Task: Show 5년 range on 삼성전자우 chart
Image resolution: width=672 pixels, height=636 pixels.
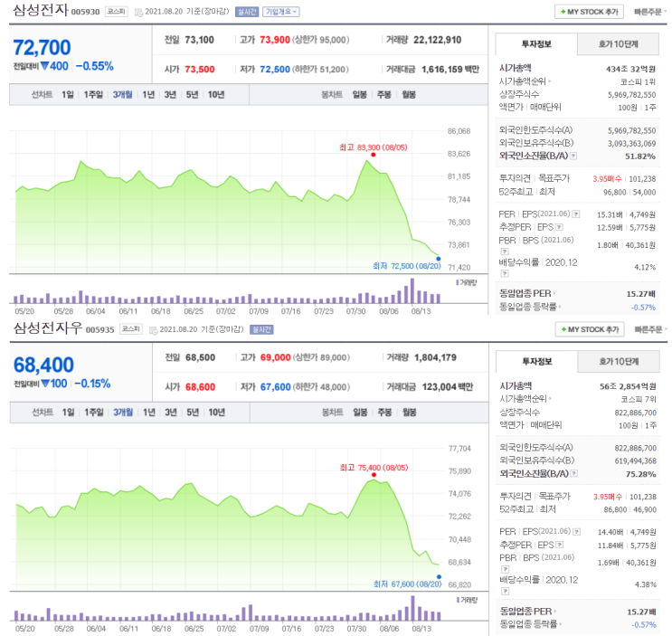Action: tap(193, 413)
